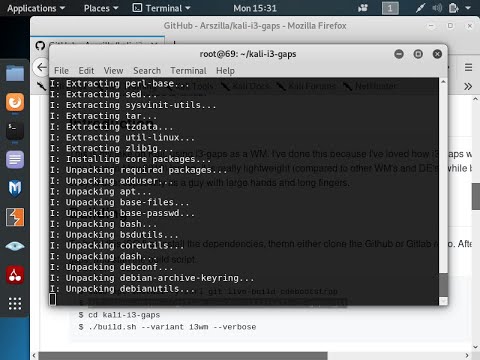Screen dimensions: 480x360
Task: Click Firefox scroll right arrow
Action: click(467, 356)
